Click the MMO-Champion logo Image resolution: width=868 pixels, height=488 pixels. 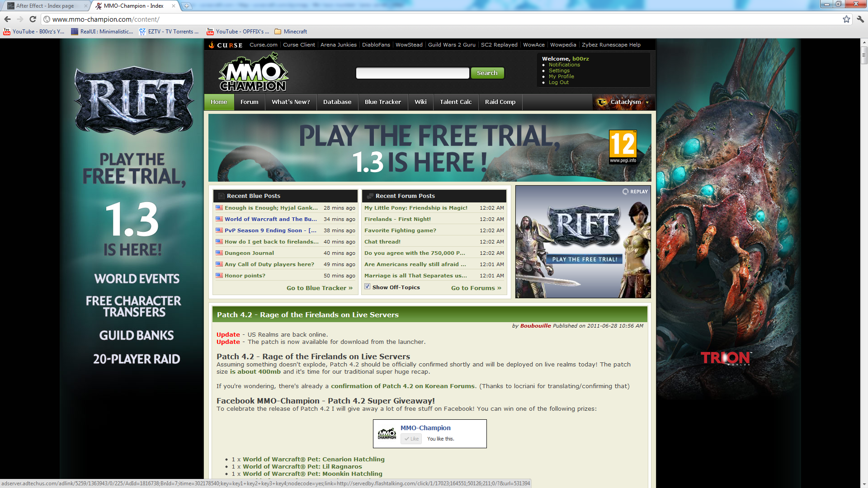(253, 72)
